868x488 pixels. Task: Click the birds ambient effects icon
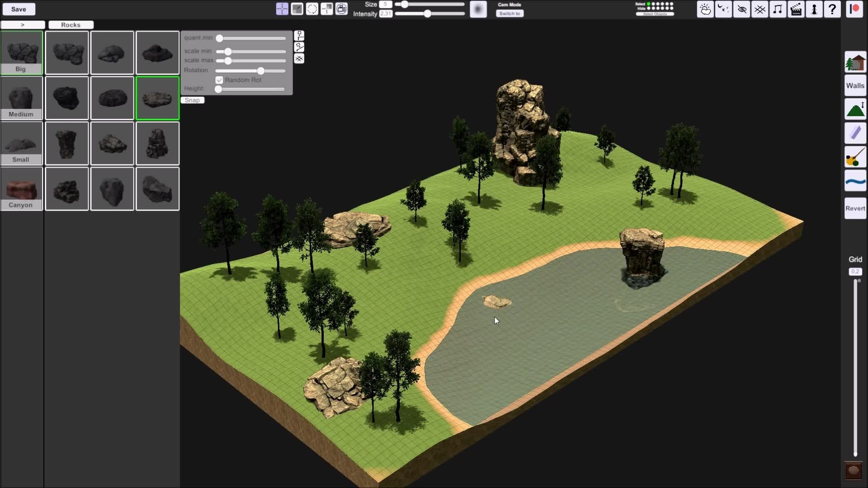tap(723, 9)
